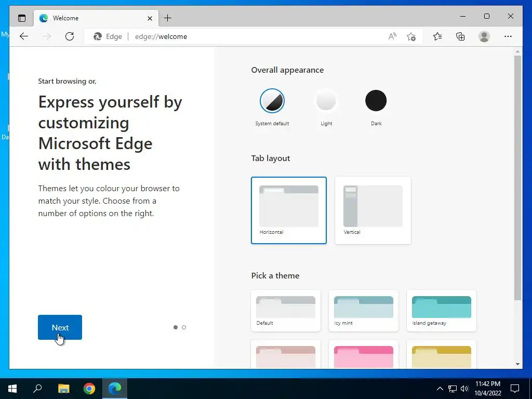Go to second page indicator dot
Viewport: 532px width, 399px height.
coord(184,327)
